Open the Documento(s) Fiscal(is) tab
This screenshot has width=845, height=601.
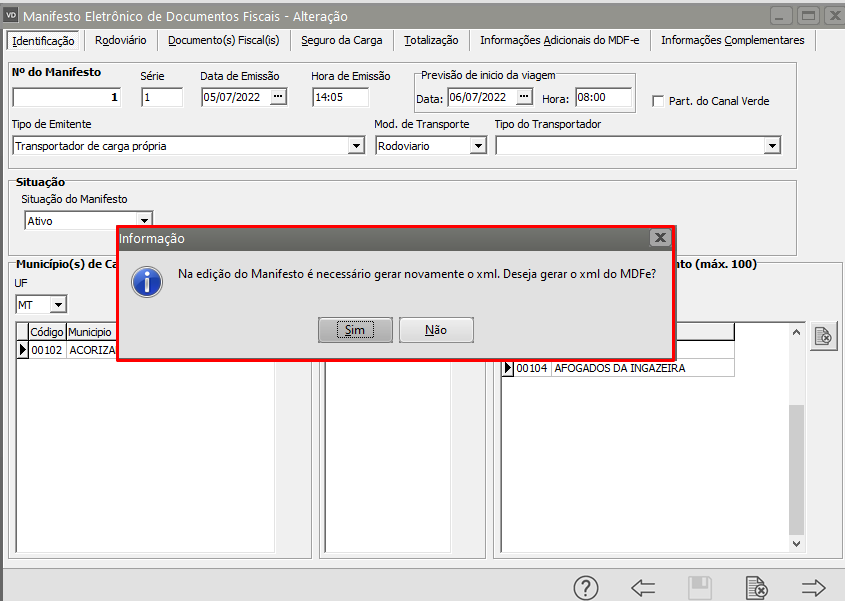click(x=224, y=40)
